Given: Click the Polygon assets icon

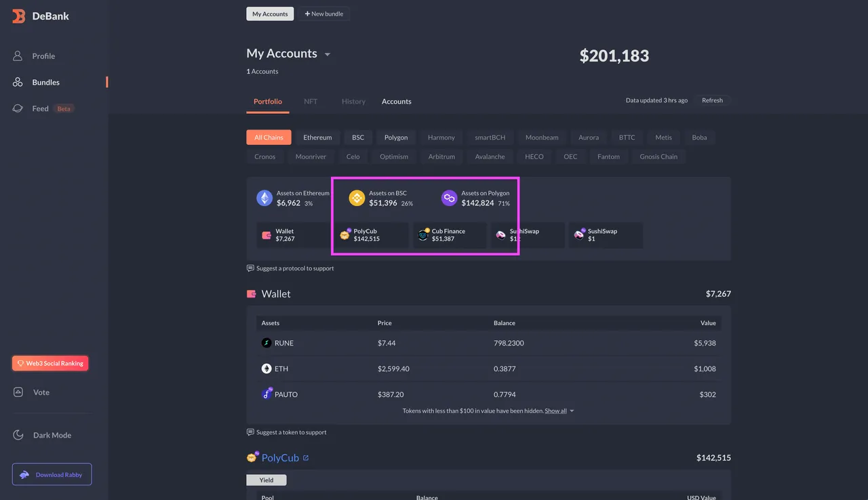Looking at the screenshot, I should pyautogui.click(x=449, y=198).
